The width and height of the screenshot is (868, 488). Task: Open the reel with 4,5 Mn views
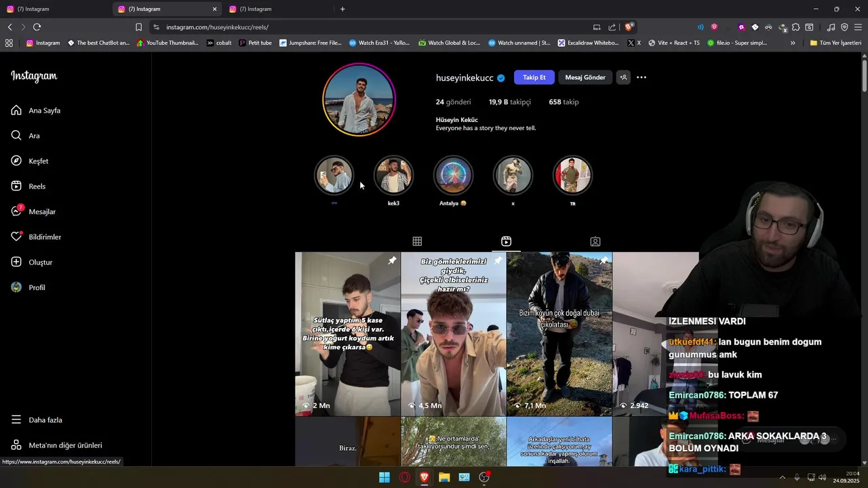453,333
